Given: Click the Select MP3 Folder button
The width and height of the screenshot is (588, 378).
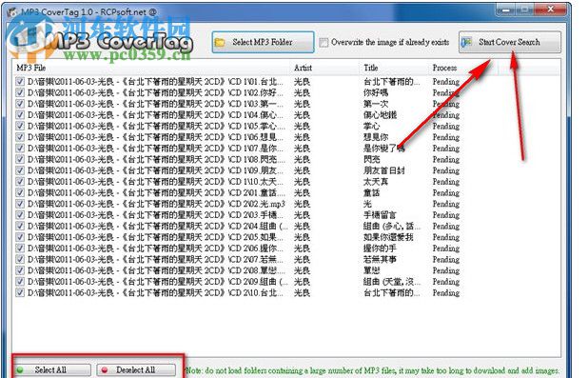Looking at the screenshot, I should click(x=263, y=42).
